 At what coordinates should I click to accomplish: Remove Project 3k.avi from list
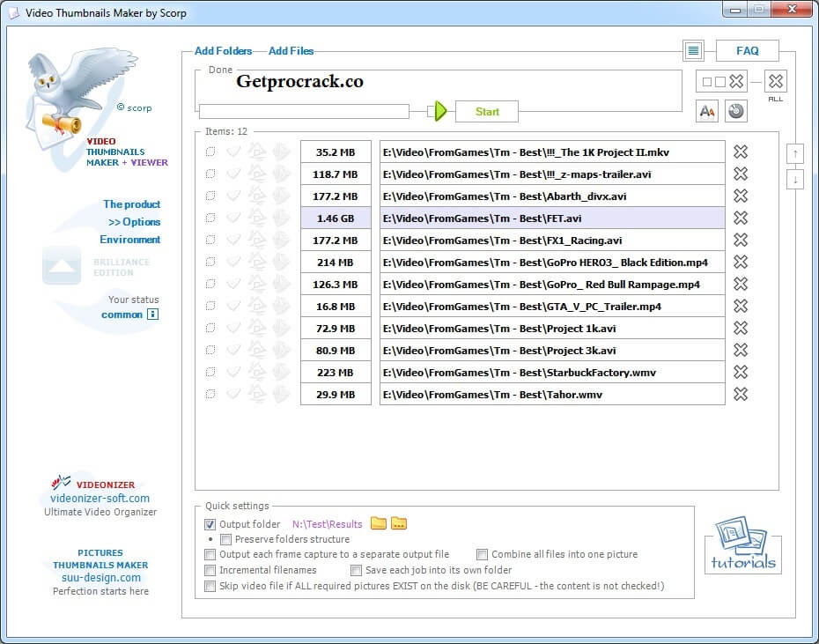pos(740,350)
